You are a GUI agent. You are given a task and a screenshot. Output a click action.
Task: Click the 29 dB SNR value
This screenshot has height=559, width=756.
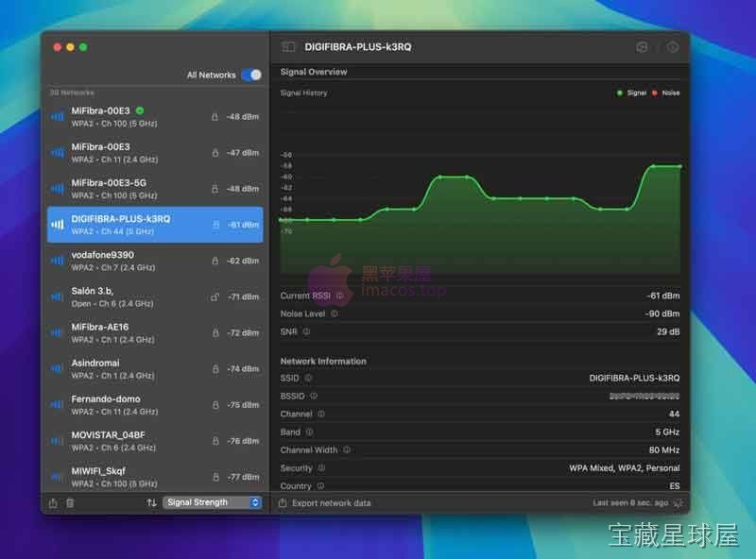pos(668,331)
